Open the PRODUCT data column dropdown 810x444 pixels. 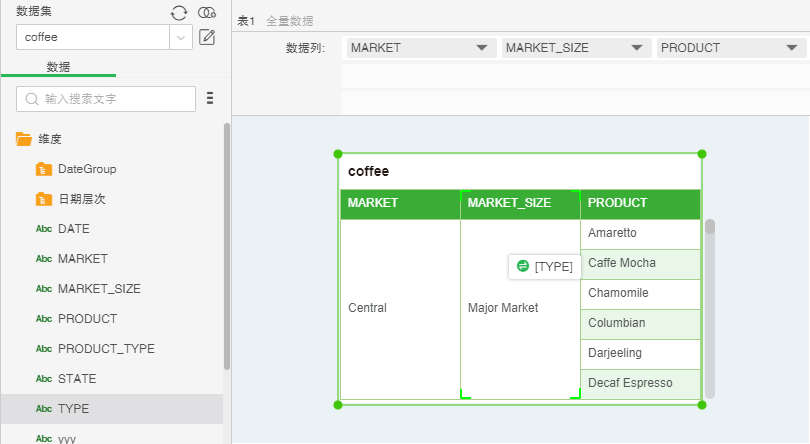click(792, 48)
